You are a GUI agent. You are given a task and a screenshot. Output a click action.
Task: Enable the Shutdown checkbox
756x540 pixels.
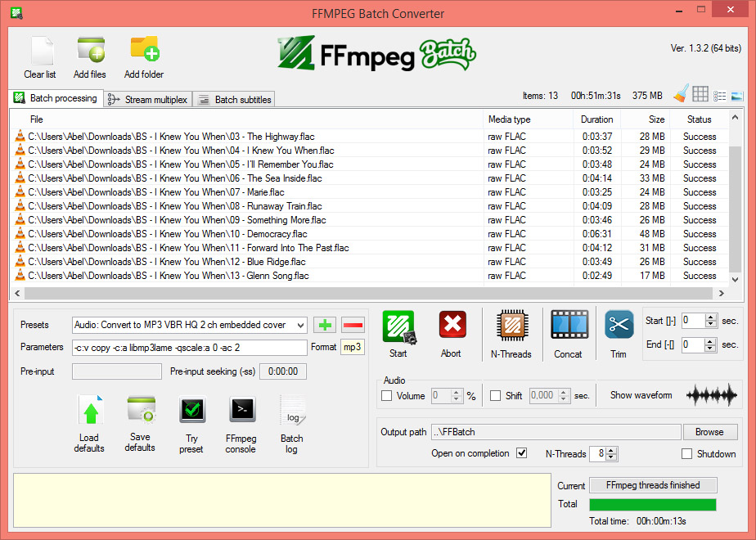tap(686, 454)
